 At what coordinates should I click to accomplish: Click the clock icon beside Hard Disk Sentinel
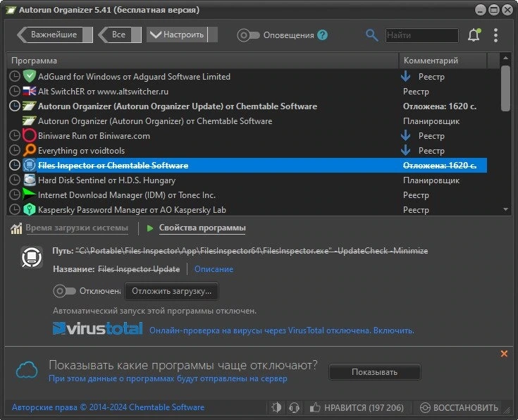(14, 180)
